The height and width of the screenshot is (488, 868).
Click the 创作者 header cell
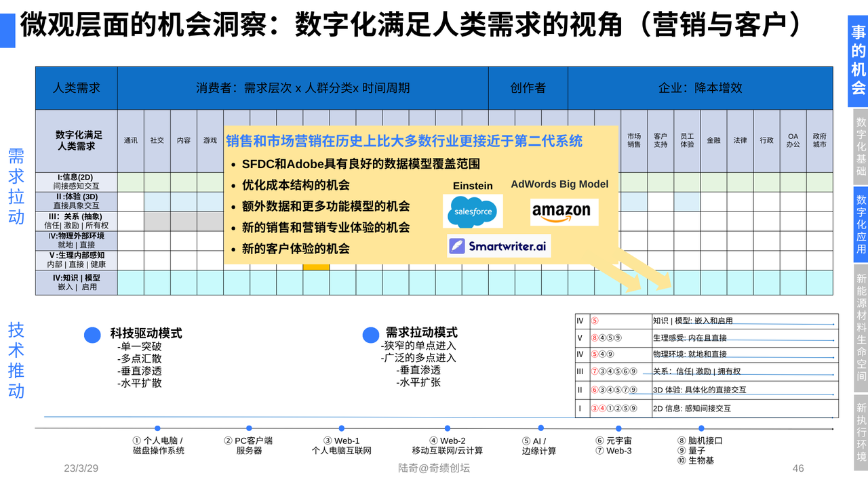click(x=528, y=88)
